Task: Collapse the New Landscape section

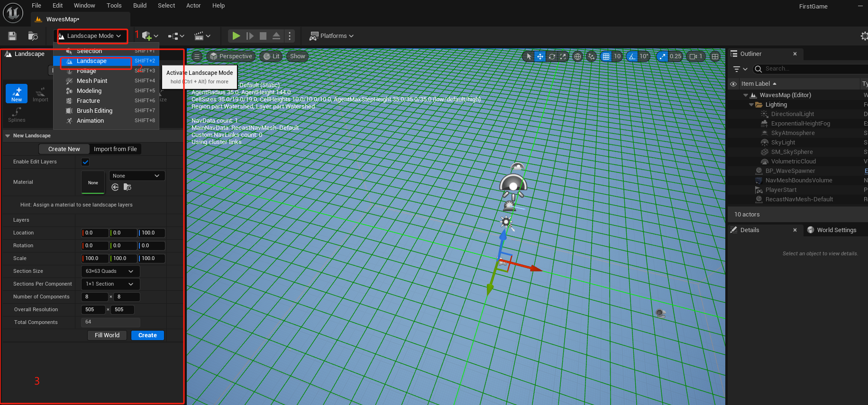Action: point(8,136)
